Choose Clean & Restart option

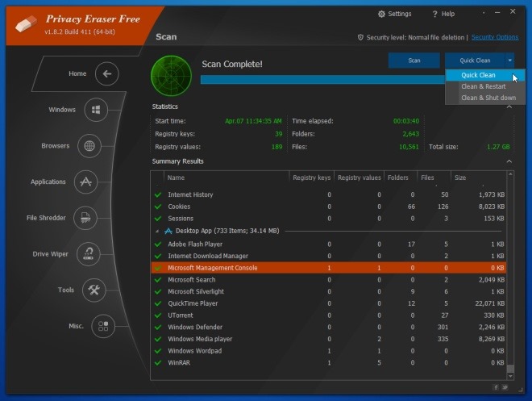point(485,86)
